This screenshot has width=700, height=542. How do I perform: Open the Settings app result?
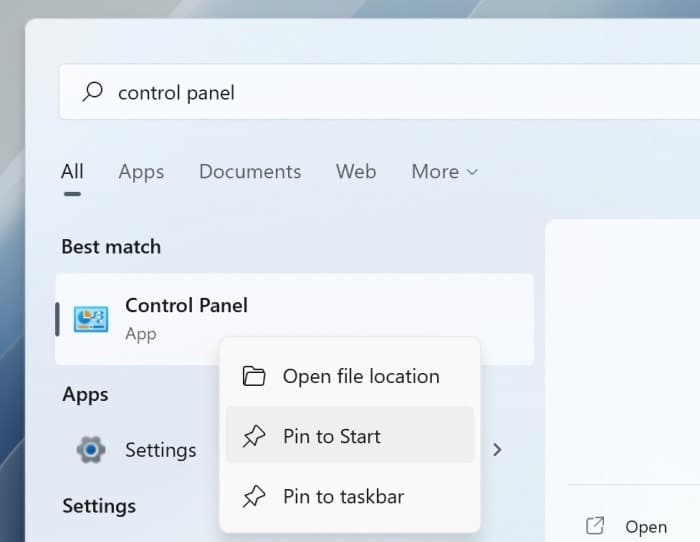(161, 450)
